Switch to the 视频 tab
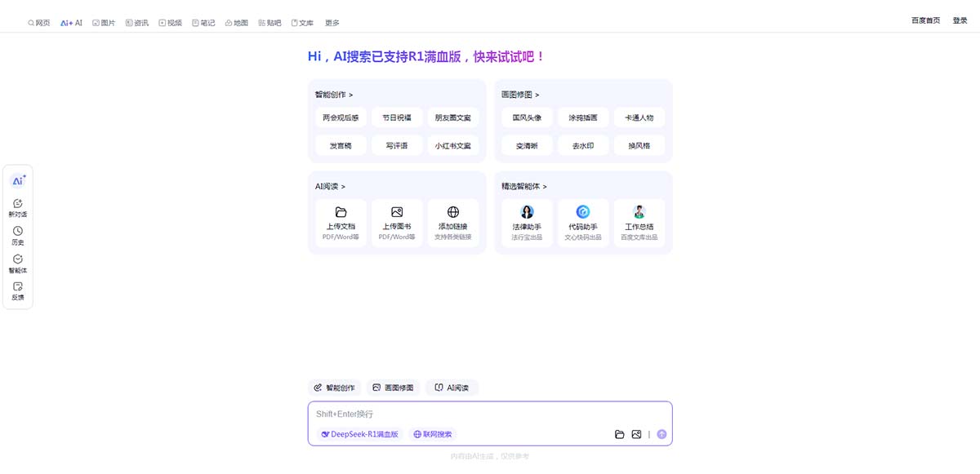 click(170, 23)
